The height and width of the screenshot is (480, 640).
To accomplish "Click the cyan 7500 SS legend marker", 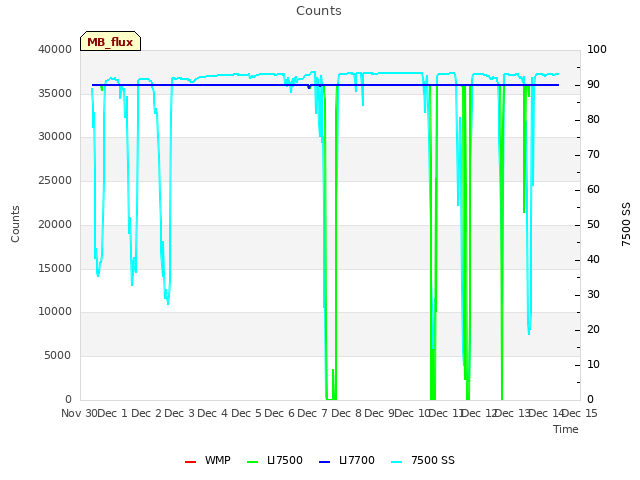I will click(397, 462).
